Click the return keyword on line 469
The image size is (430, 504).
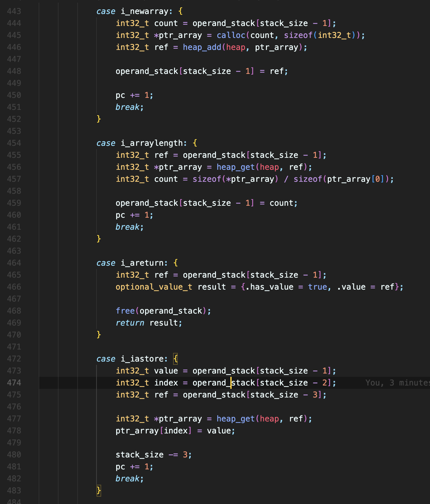tap(130, 323)
